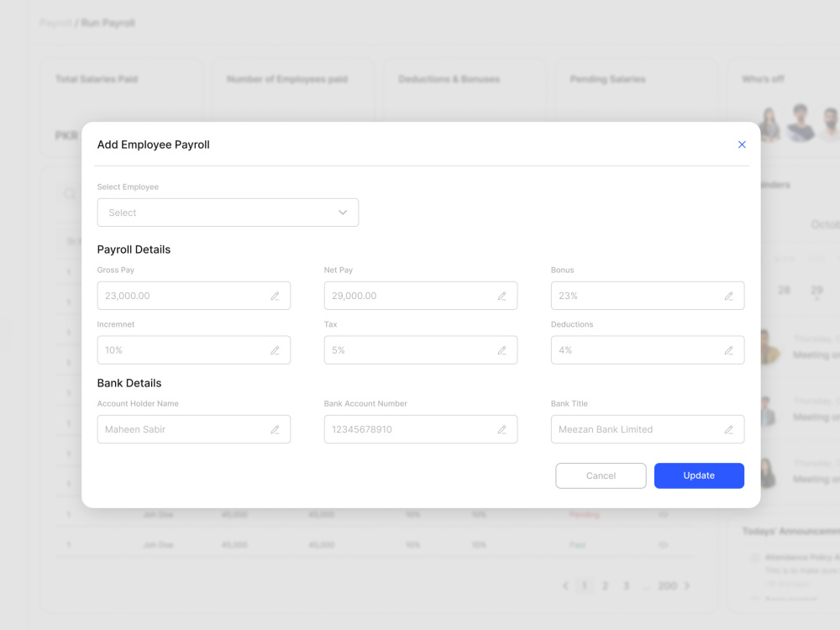Edit Bank Account Number pencil icon
This screenshot has height=630, width=840.
click(x=502, y=429)
